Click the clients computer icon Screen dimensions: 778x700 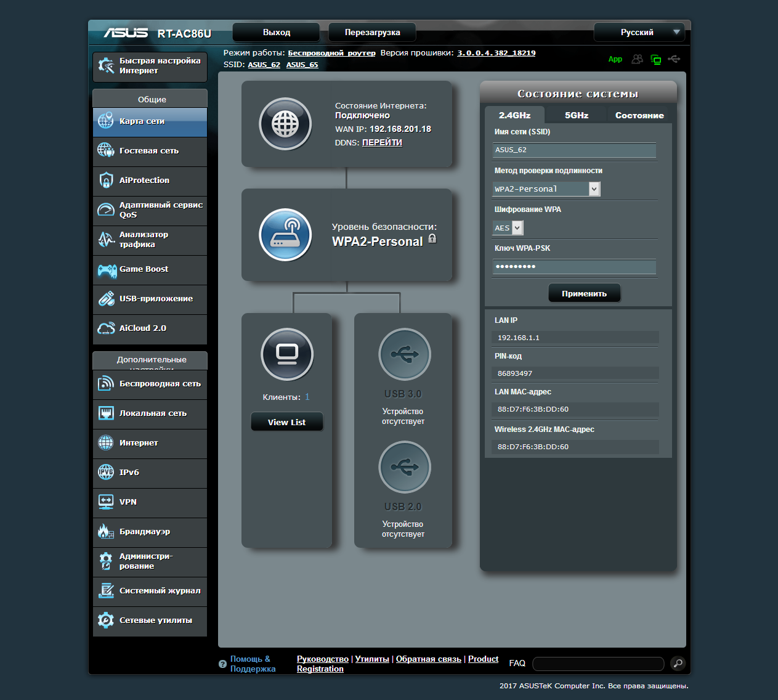287,354
